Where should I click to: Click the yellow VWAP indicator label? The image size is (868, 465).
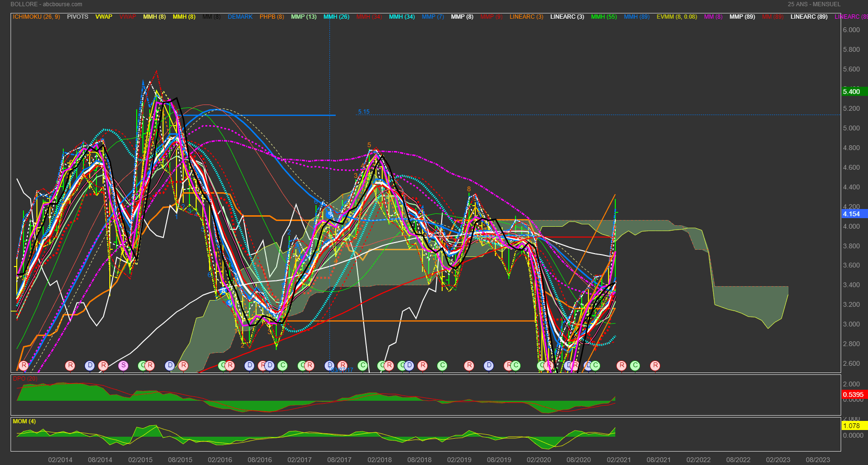click(104, 17)
